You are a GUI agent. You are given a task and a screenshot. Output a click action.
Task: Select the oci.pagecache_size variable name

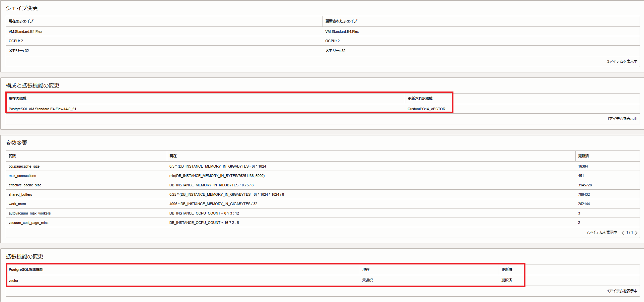pos(24,166)
